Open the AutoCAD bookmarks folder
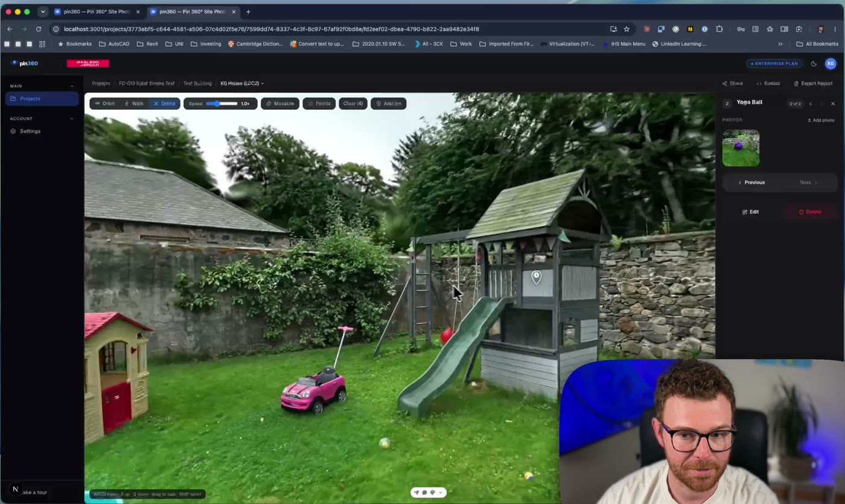Image resolution: width=845 pixels, height=504 pixels. (114, 44)
